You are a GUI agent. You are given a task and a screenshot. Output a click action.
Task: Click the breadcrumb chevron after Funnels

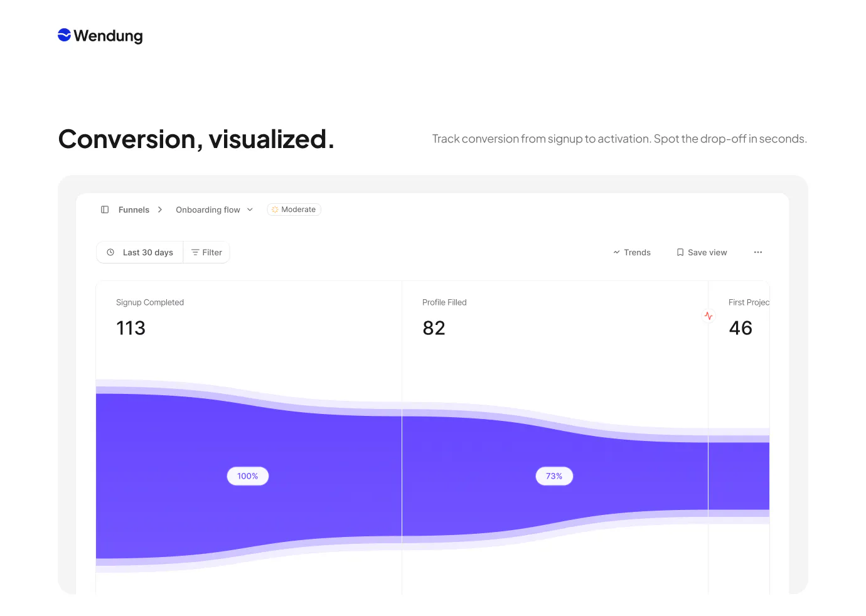pyautogui.click(x=160, y=210)
